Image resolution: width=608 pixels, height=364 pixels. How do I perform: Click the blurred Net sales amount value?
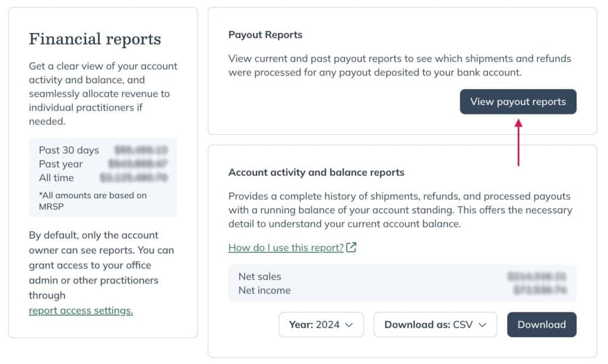click(537, 276)
